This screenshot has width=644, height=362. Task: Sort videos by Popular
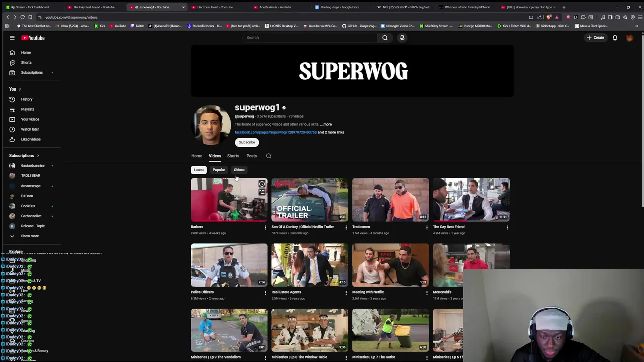(219, 170)
